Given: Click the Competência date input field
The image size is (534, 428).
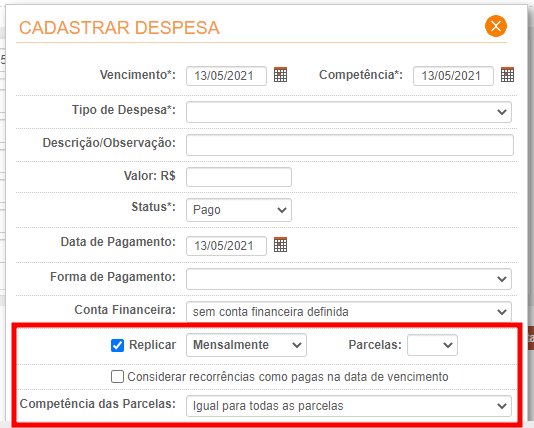Looking at the screenshot, I should point(453,76).
